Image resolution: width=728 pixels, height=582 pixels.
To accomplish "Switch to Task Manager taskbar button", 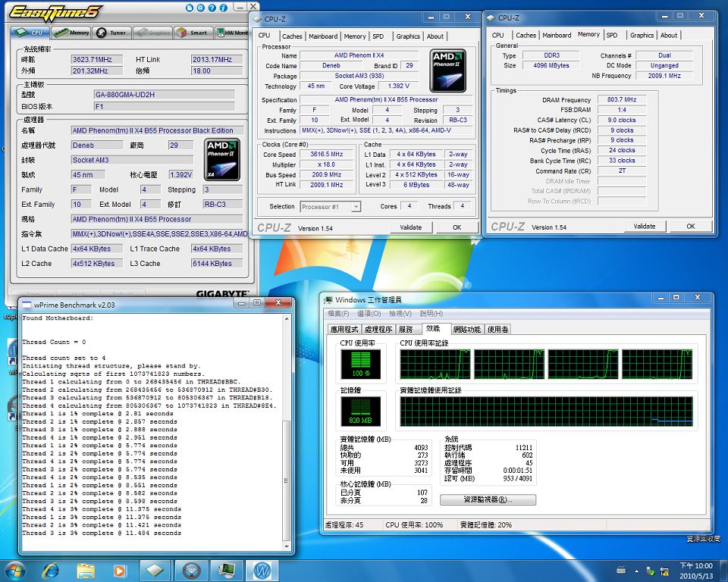I will point(227,571).
